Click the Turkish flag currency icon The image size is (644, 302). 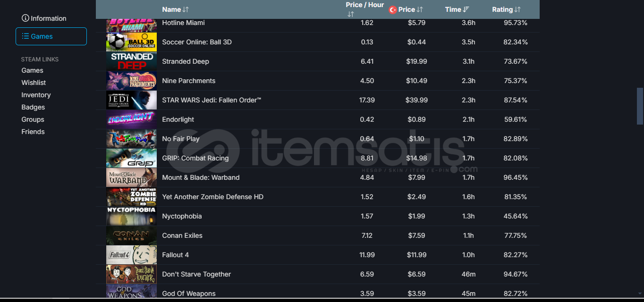click(392, 9)
